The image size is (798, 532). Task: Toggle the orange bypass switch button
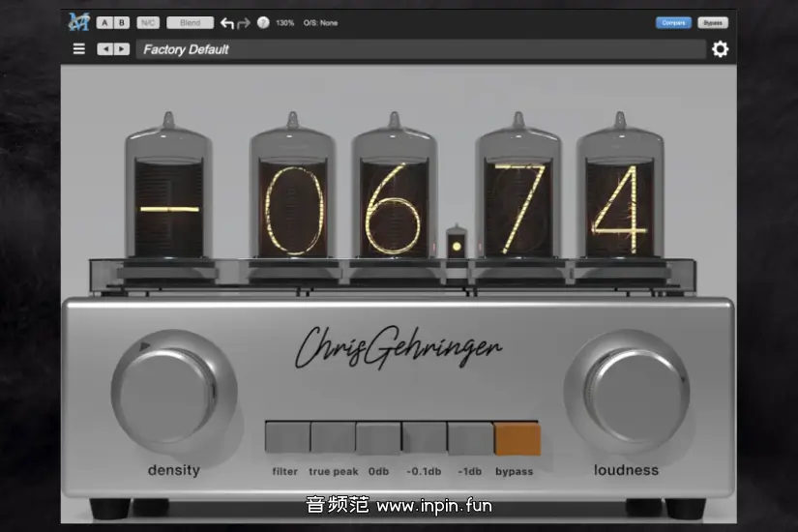pyautogui.click(x=517, y=438)
